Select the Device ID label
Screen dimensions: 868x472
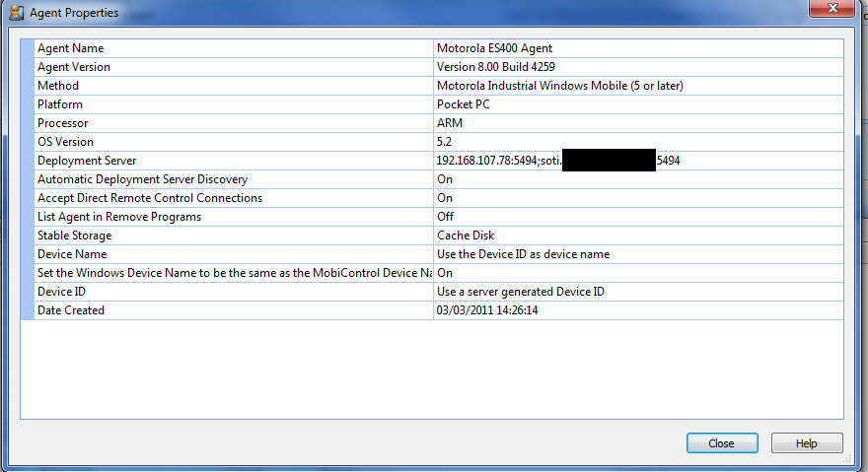tap(61, 292)
